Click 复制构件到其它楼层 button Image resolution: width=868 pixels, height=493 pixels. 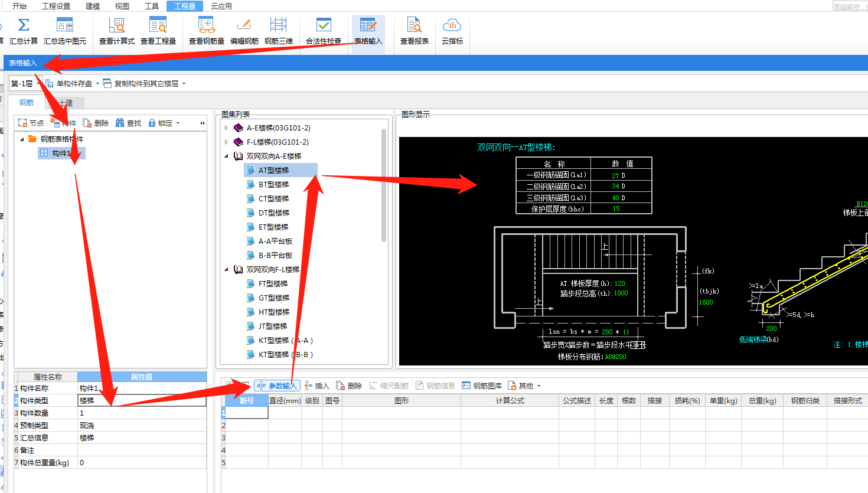click(141, 83)
